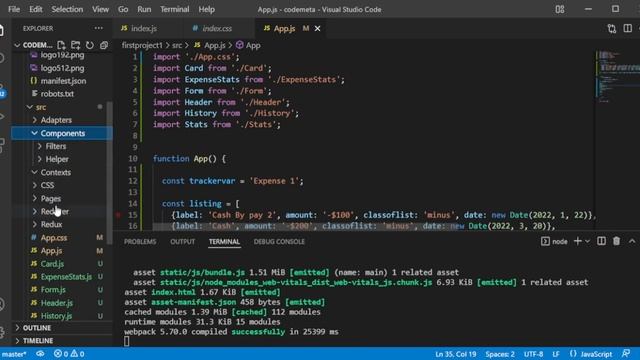
Task: Open App.css in the file tree
Action: pyautogui.click(x=54, y=238)
